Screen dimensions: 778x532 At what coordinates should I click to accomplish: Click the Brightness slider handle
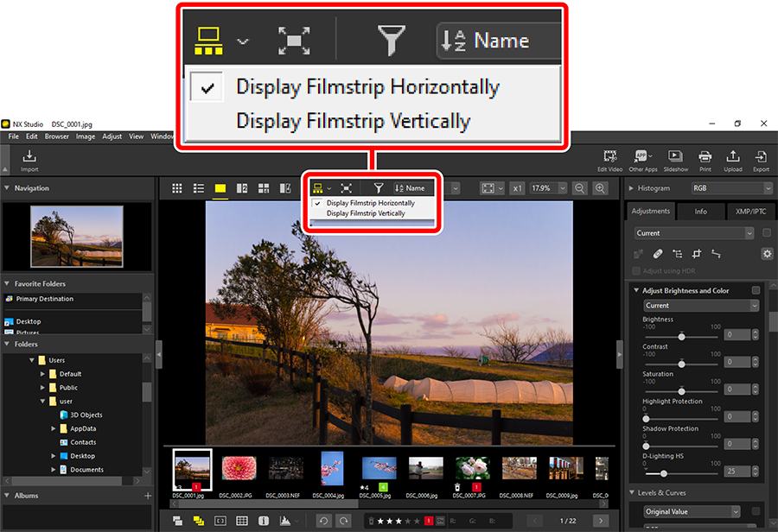pyautogui.click(x=682, y=337)
